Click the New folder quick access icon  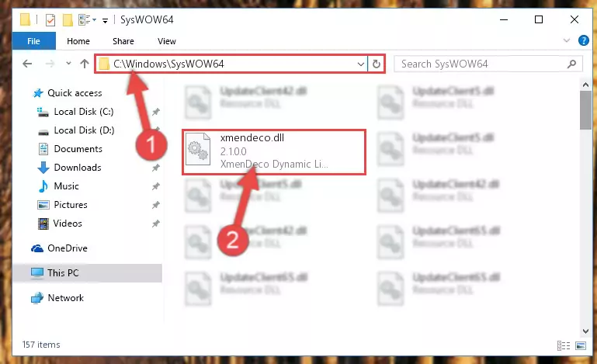68,20
